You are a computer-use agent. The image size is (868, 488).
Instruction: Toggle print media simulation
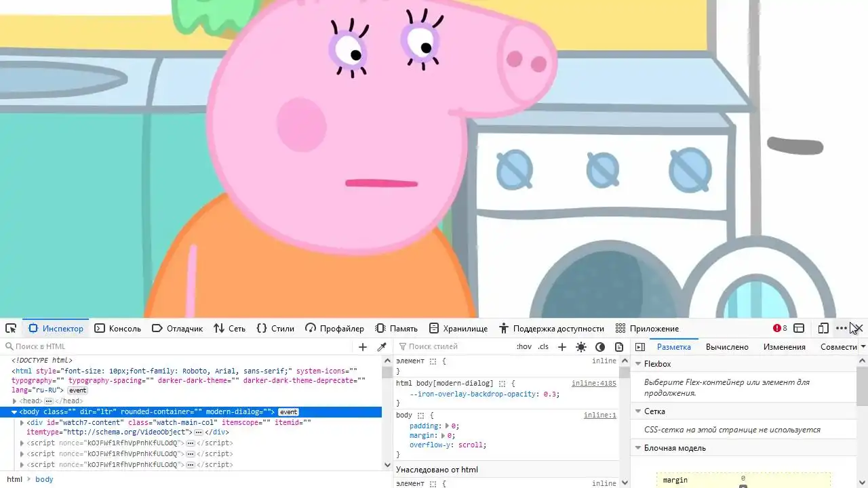(x=618, y=347)
